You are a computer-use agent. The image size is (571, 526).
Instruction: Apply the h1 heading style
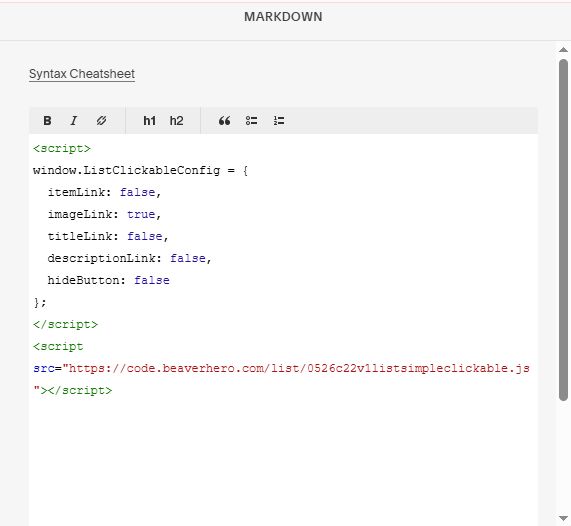(149, 121)
